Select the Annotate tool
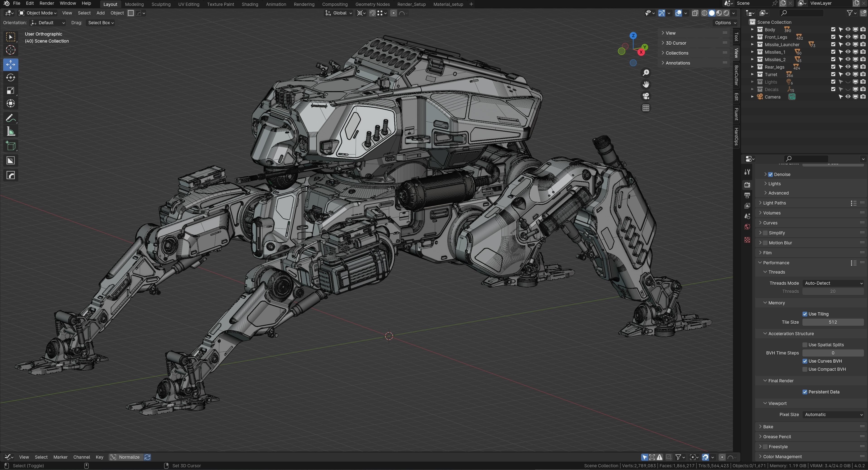The width and height of the screenshot is (868, 470). pos(10,118)
